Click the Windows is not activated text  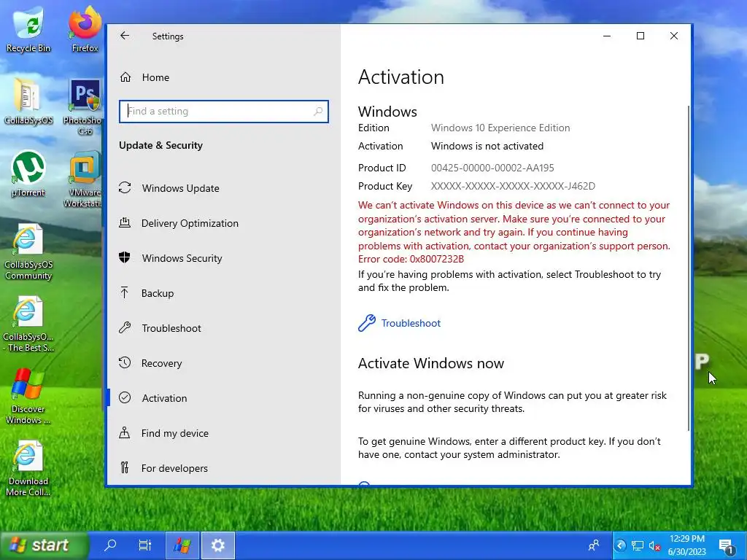(x=487, y=146)
